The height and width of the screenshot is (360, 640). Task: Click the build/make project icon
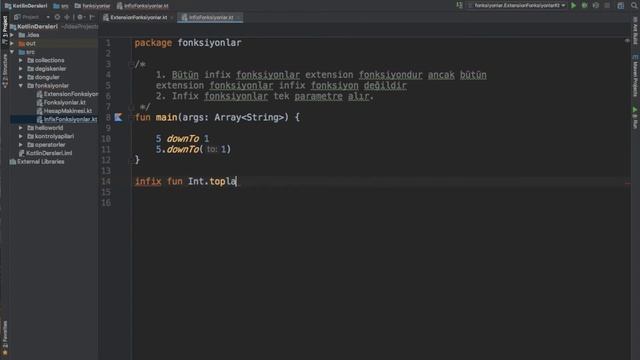pyautogui.click(x=460, y=6)
